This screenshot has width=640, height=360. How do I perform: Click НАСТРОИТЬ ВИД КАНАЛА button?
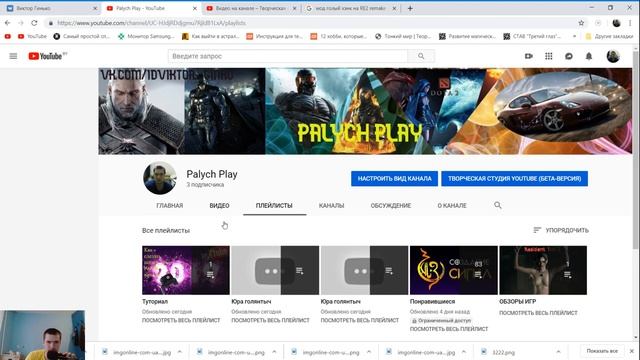point(394,178)
